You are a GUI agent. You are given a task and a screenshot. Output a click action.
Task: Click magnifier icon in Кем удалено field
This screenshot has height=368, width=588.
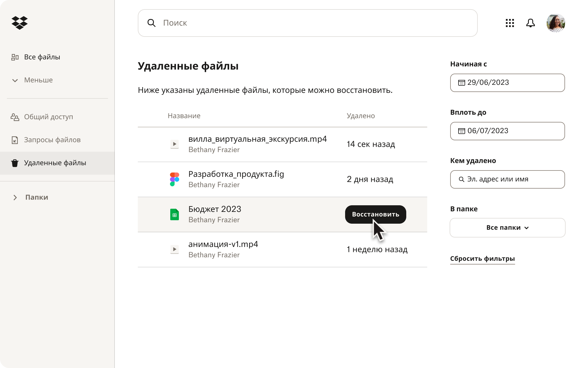tap(461, 179)
